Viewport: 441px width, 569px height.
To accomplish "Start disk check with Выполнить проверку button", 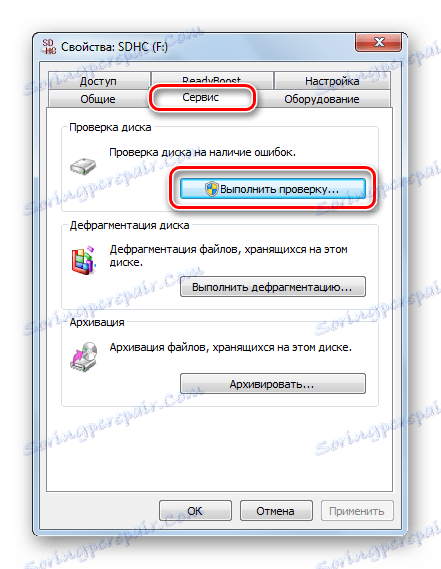I will coord(273,189).
